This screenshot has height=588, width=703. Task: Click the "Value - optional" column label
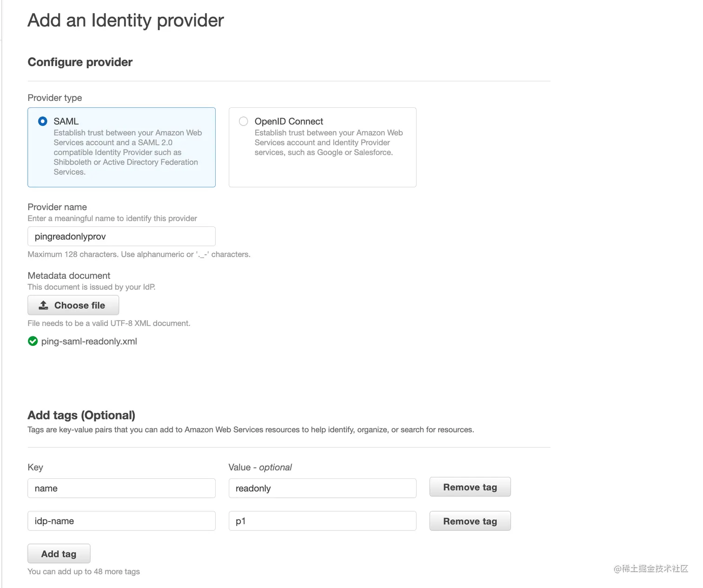(x=260, y=467)
